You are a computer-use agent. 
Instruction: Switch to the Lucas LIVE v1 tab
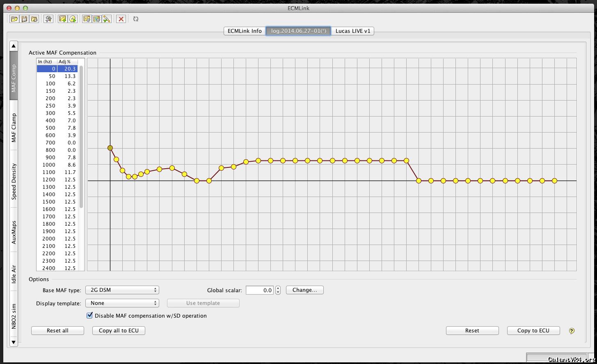[352, 31]
